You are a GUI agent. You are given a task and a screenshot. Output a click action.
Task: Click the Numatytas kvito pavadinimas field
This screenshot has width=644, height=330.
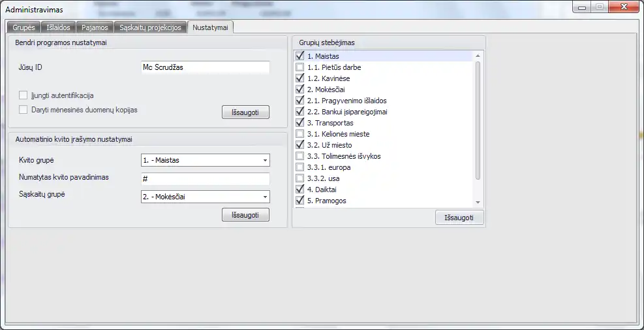(x=206, y=179)
